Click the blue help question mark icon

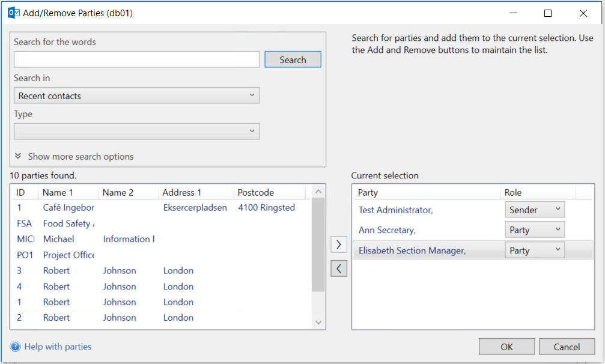coord(15,347)
